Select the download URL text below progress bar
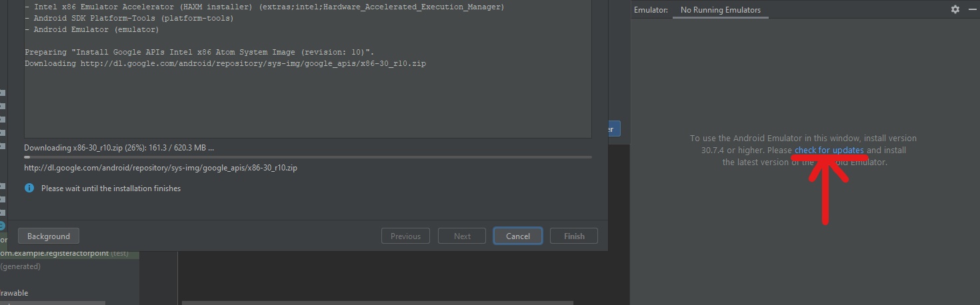 tap(161, 168)
